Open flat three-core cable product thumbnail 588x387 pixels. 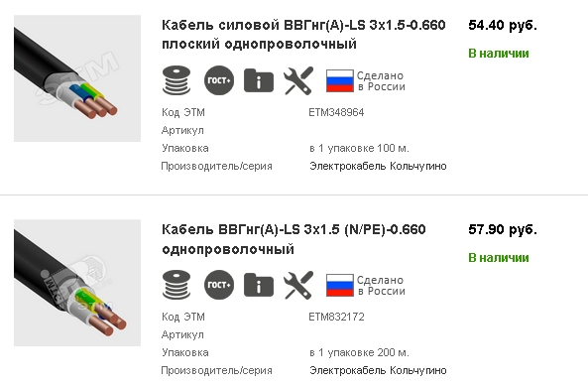coord(77,78)
